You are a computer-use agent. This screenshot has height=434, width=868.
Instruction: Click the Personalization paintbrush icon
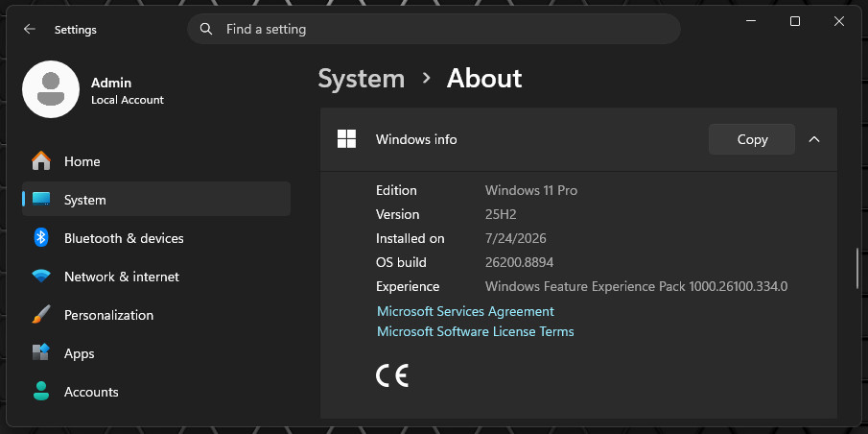tap(41, 315)
